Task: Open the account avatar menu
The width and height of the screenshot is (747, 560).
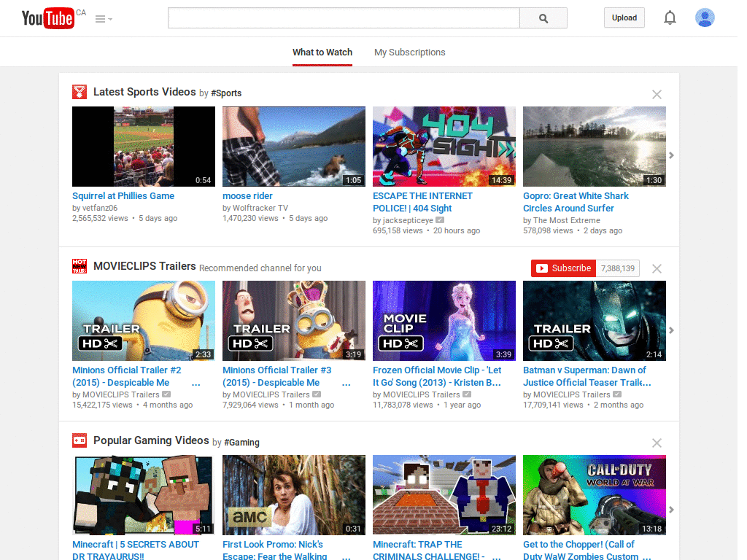Action: tap(705, 17)
